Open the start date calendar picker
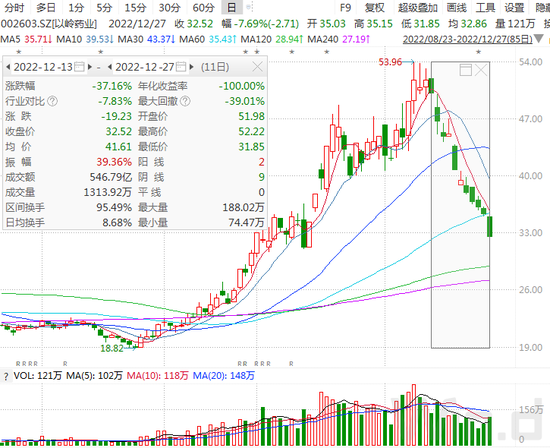Image resolution: width=550 pixels, height=448 pixels. pos(80,67)
